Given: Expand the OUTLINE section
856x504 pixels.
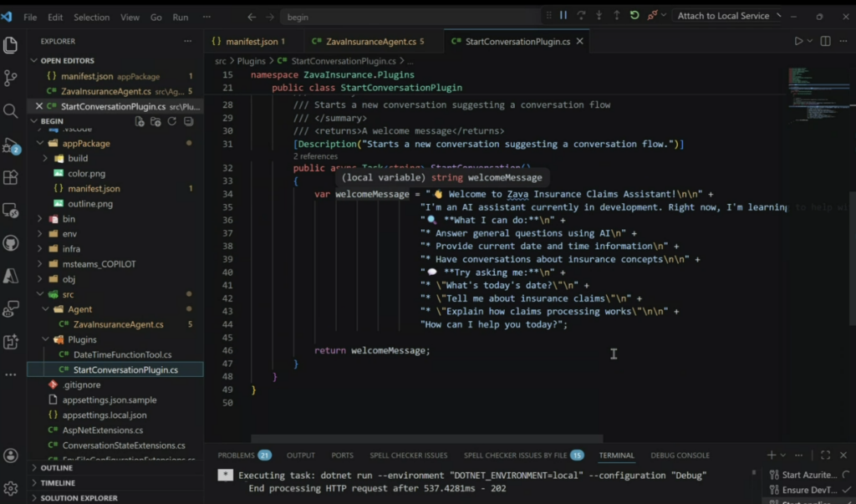Looking at the screenshot, I should click(57, 468).
